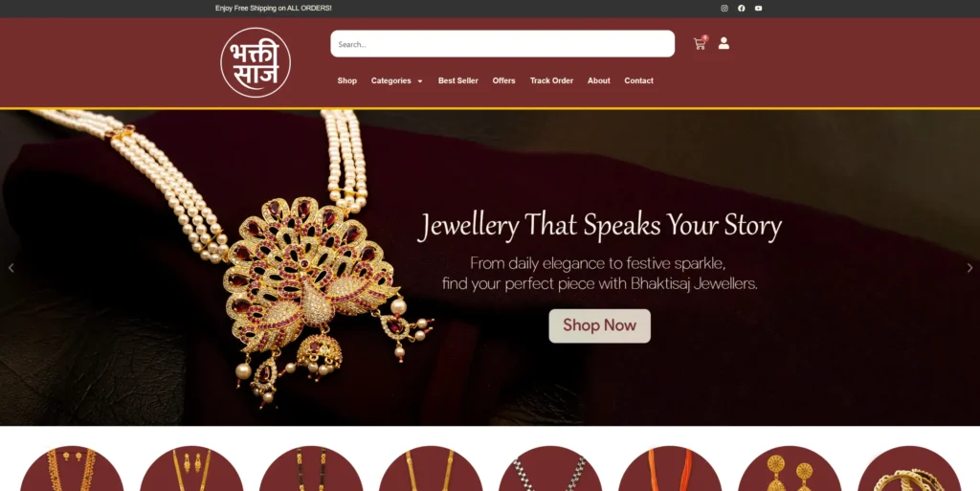
Task: Open the Track Order page
Action: point(551,80)
